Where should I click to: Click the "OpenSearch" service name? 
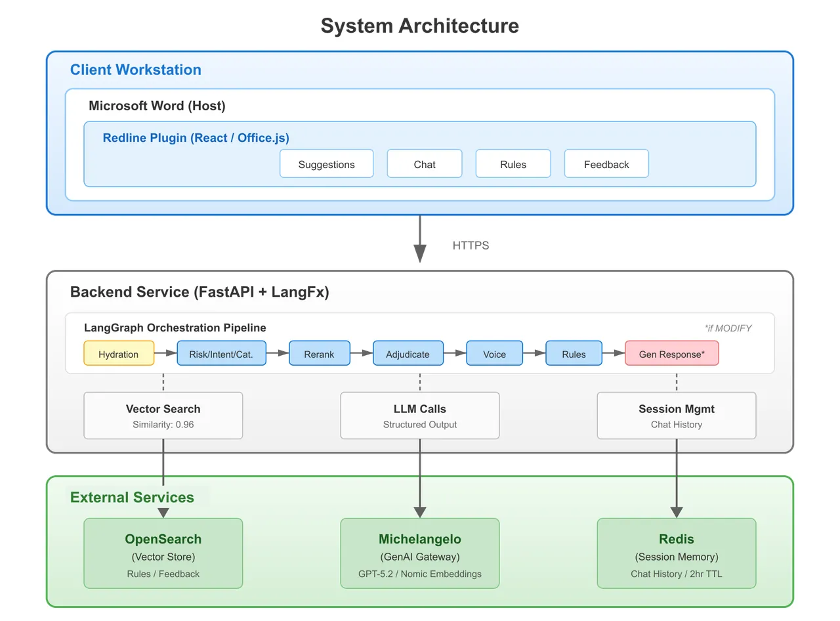pos(163,539)
